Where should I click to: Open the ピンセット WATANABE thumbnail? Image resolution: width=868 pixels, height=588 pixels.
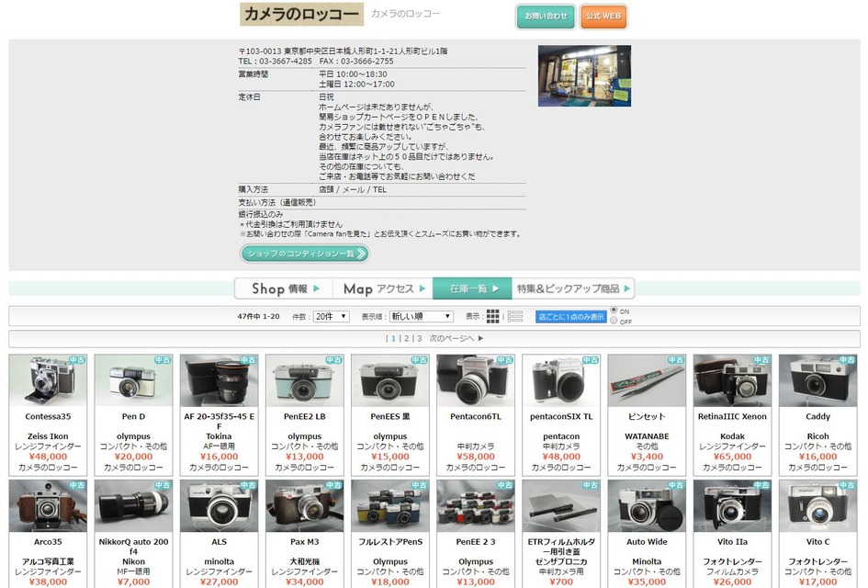tap(647, 380)
